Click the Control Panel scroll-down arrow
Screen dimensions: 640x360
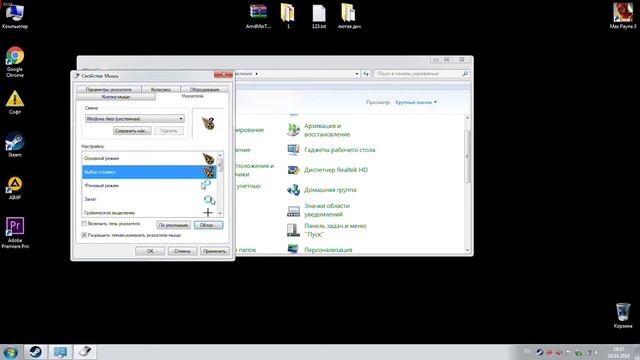click(468, 250)
